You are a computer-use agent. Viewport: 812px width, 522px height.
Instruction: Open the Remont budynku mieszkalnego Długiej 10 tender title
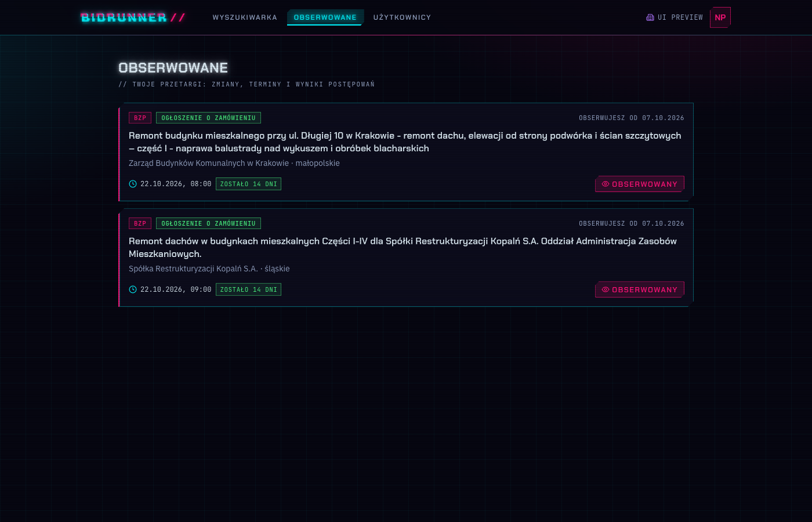(x=405, y=142)
